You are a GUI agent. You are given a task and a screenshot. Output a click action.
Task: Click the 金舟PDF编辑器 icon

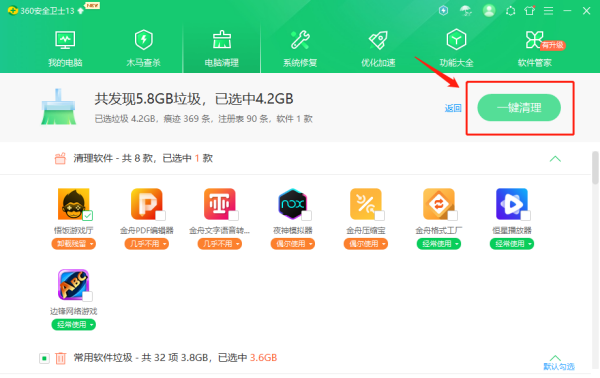click(x=147, y=204)
